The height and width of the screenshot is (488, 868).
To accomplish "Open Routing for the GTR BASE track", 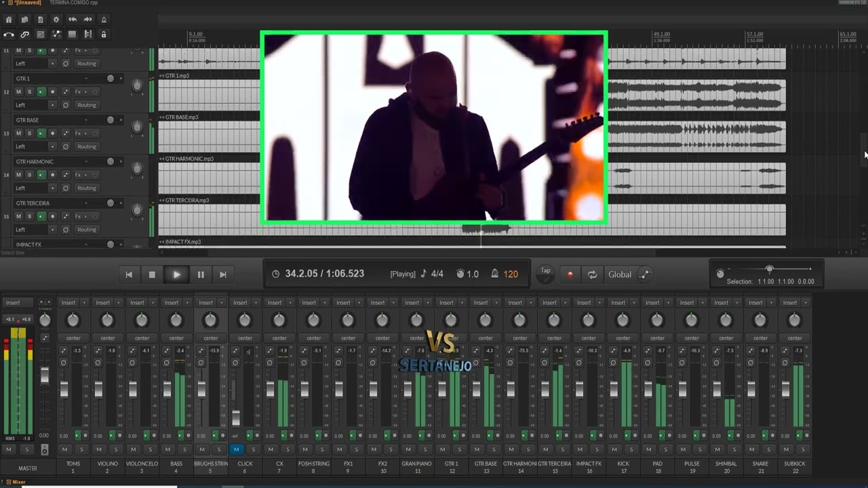I will point(86,146).
